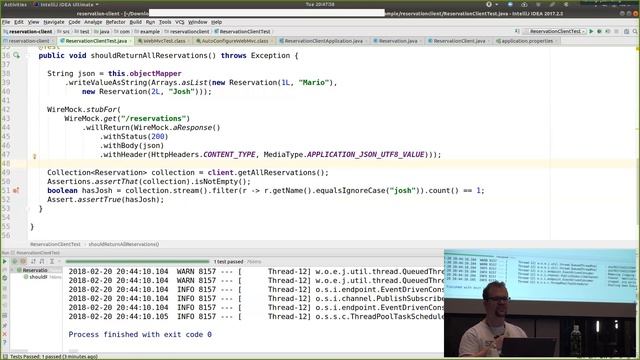Select the reservation-client editor tab
Screen dimensions: 640x360
(29, 41)
